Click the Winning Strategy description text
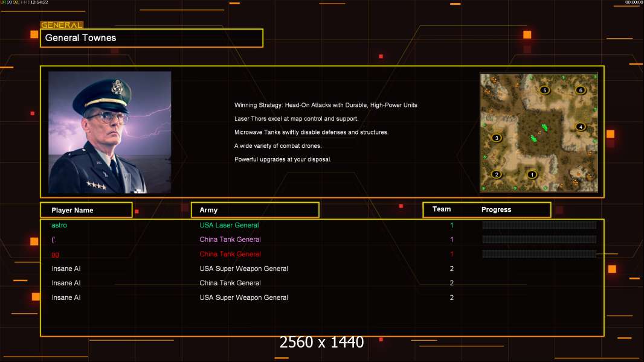The width and height of the screenshot is (644, 362). [x=326, y=105]
